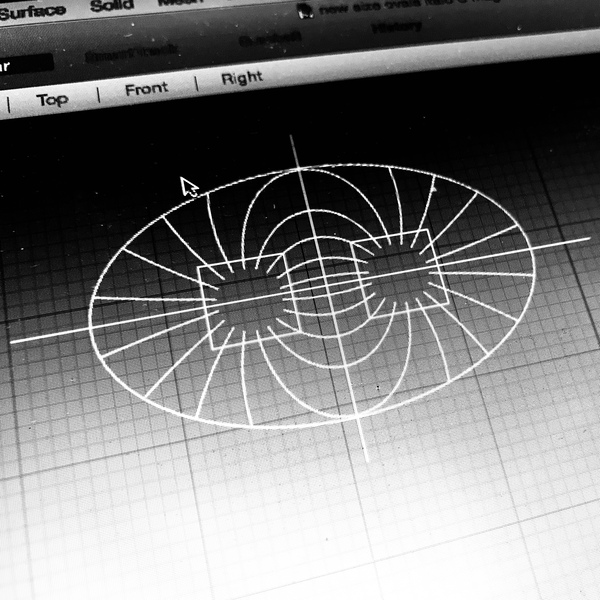Image resolution: width=600 pixels, height=600 pixels.
Task: Switch to the Top viewport tab
Action: (x=52, y=100)
